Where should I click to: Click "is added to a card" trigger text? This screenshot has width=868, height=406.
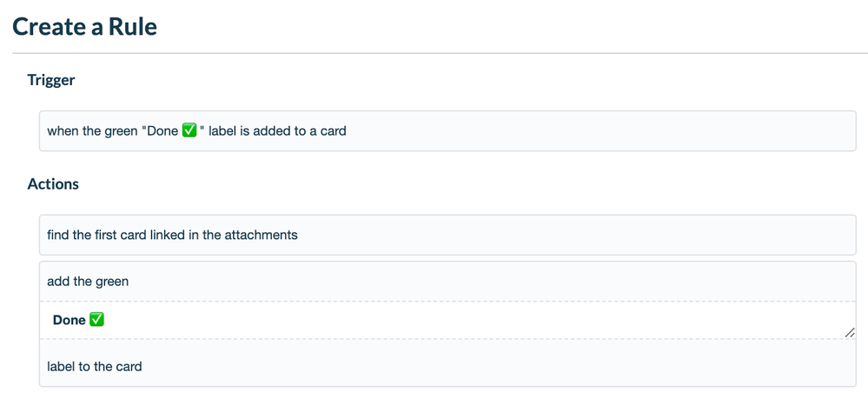pos(295,131)
